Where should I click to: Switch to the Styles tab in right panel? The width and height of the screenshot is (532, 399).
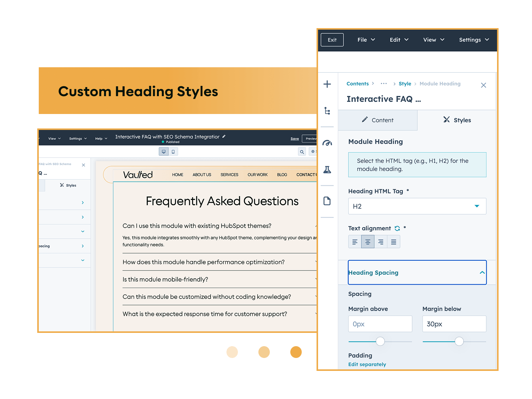coord(457,120)
